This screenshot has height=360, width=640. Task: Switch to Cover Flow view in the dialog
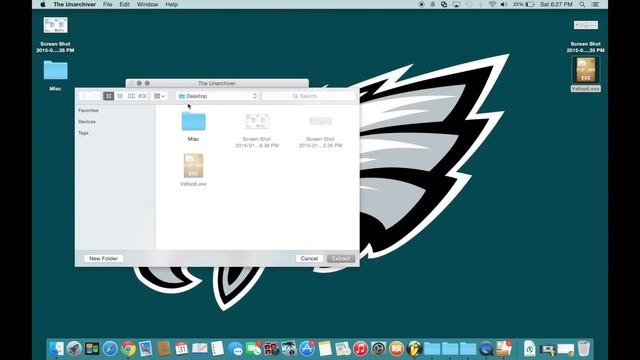click(x=142, y=96)
